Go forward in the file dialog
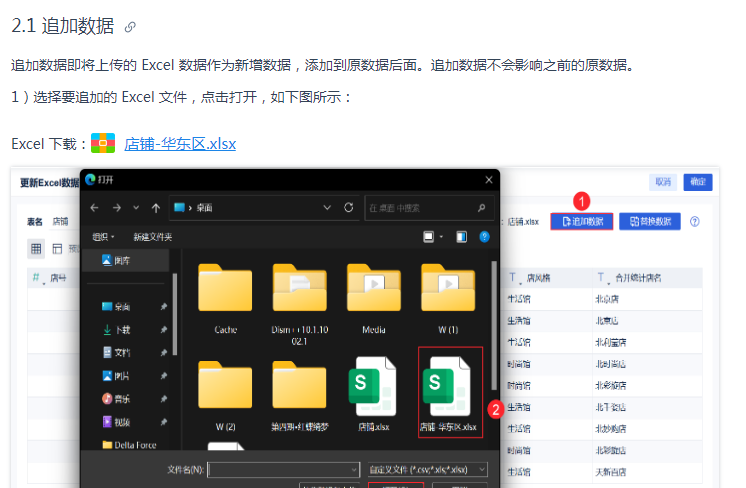This screenshot has height=488, width=746. click(x=117, y=208)
